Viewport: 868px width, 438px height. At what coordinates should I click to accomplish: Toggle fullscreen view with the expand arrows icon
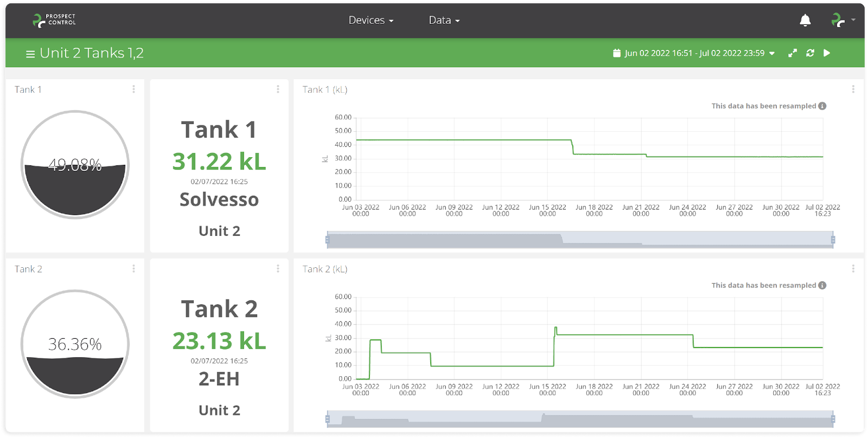793,53
